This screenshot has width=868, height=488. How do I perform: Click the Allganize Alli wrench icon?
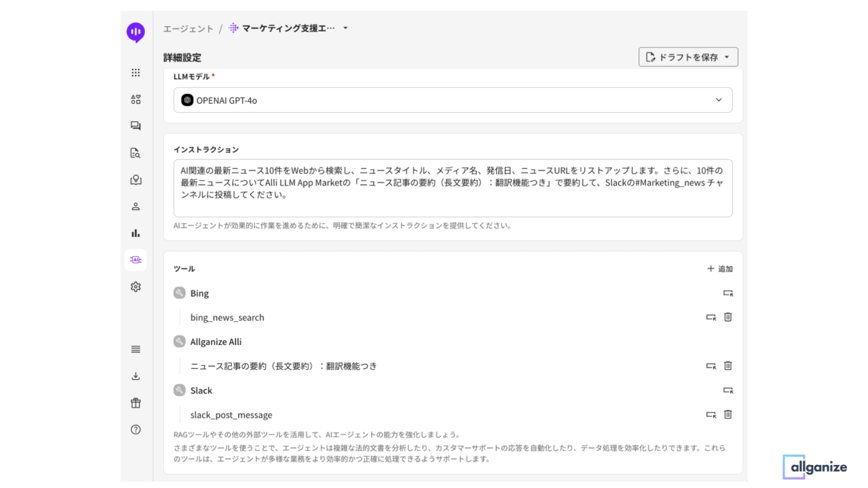click(179, 341)
